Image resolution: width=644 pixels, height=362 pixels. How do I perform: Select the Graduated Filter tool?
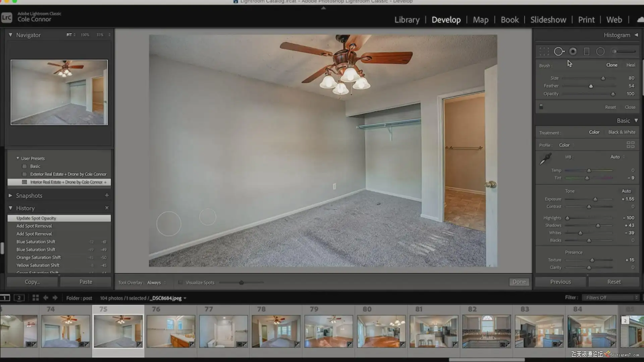[x=587, y=51]
